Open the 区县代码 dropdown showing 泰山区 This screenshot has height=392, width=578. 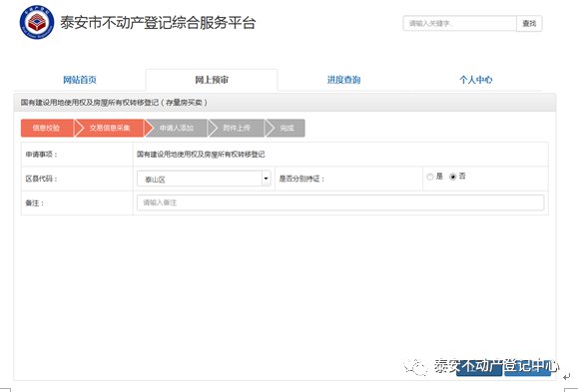204,179
